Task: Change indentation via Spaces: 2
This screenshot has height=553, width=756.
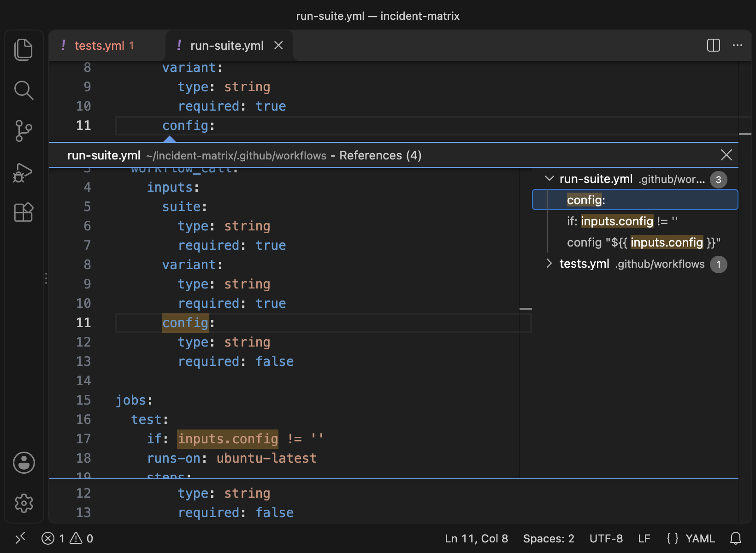Action: pyautogui.click(x=549, y=538)
